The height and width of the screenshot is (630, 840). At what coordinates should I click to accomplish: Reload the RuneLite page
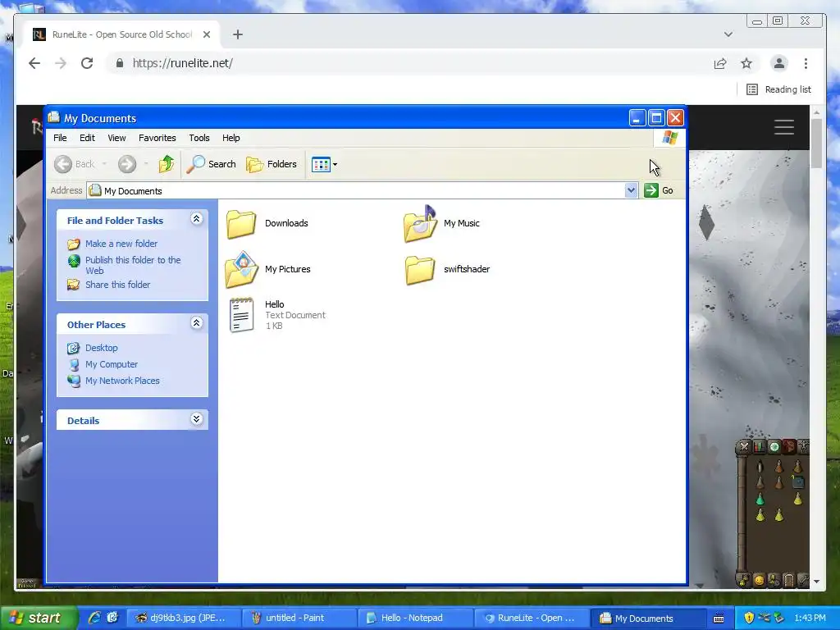87,63
